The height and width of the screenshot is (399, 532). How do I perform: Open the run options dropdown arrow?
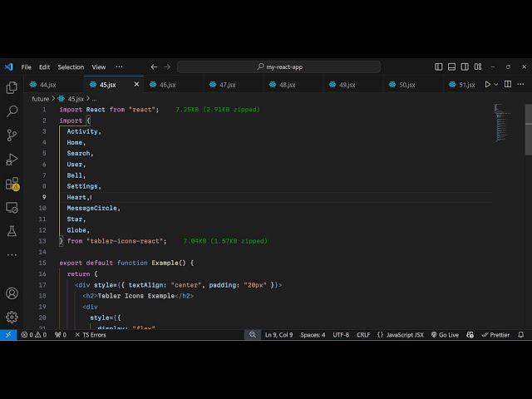(498, 84)
